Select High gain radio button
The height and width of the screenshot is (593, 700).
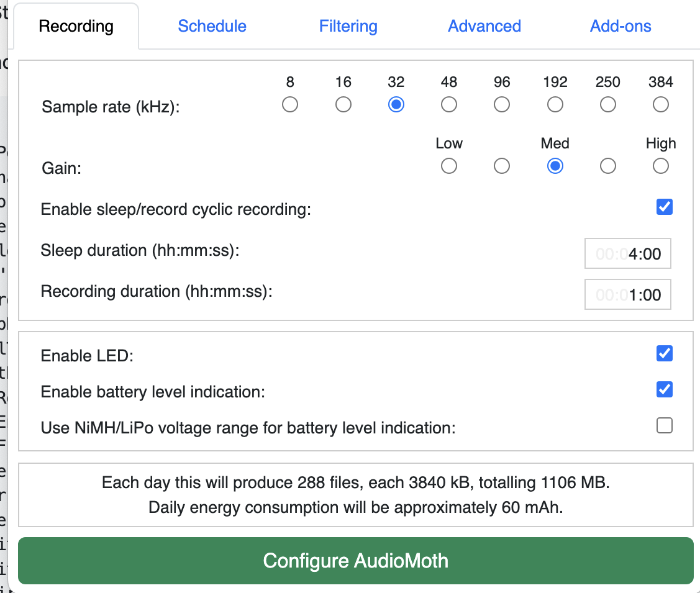[x=661, y=166]
